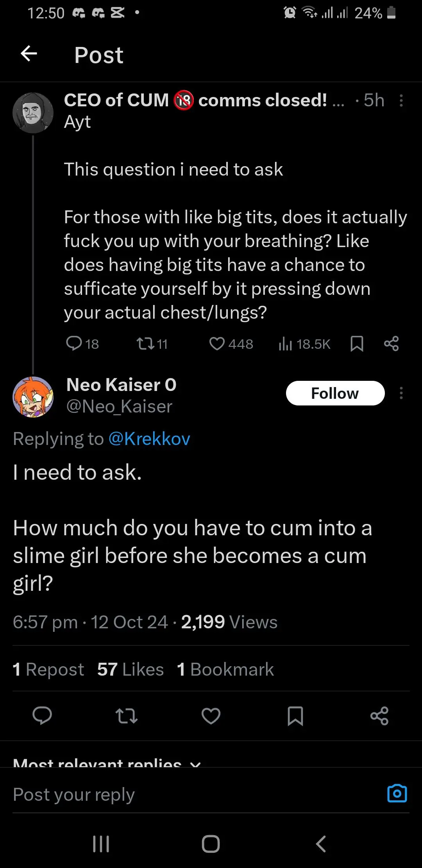Open the @Krekkov profile link
This screenshot has height=868, width=422.
[149, 439]
